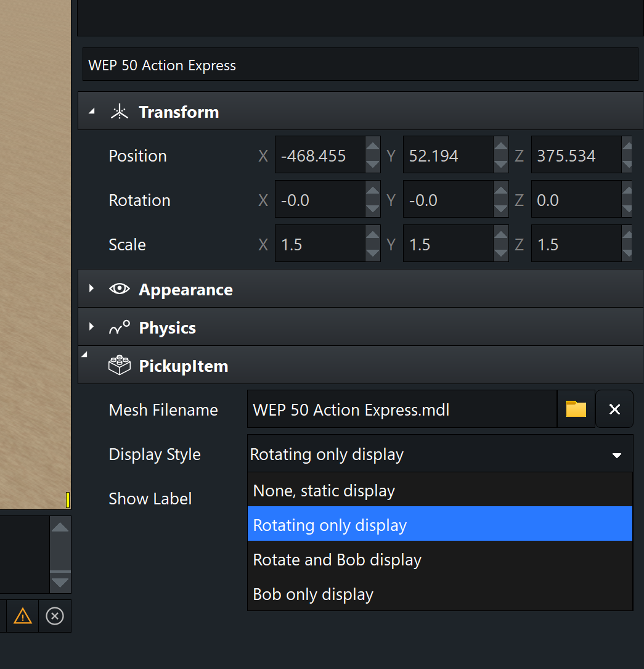Clear the Mesh Filename with X button

(614, 409)
